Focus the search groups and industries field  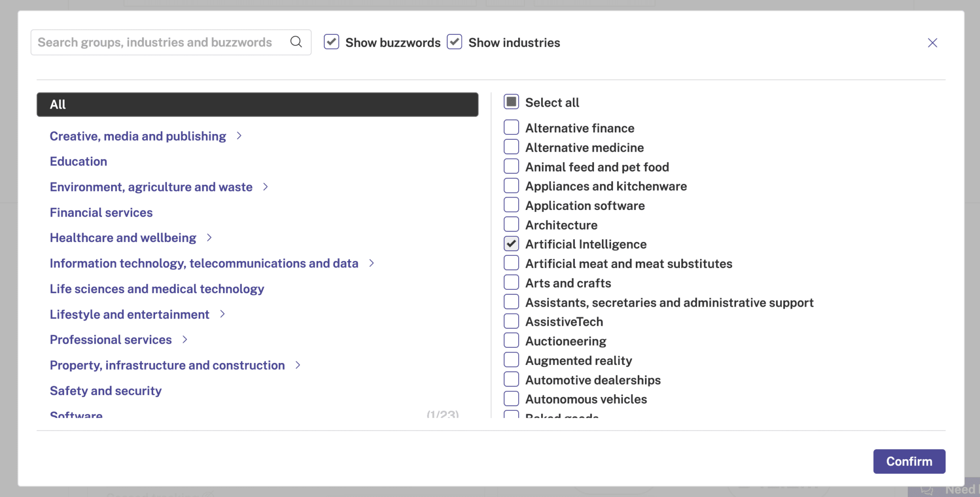pos(171,43)
